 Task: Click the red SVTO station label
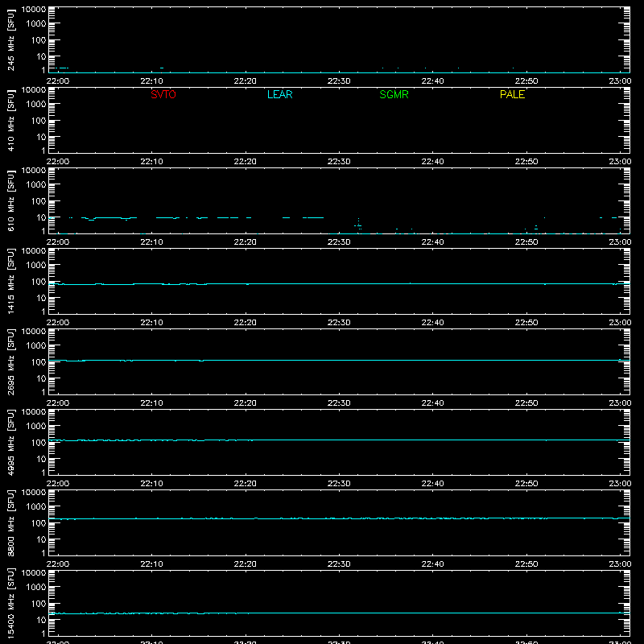point(163,94)
